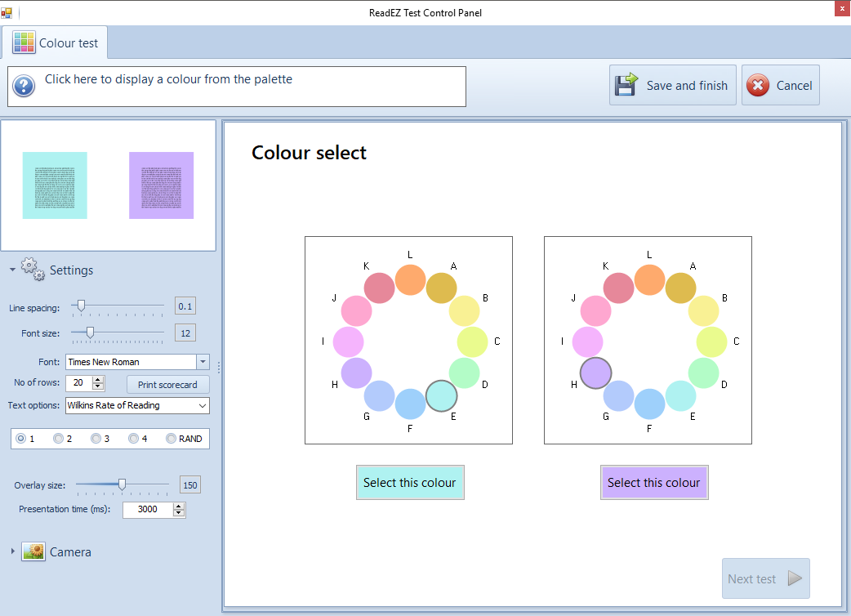Screen dimensions: 851x616
Task: Enable the RAND radio option
Action: coord(171,439)
